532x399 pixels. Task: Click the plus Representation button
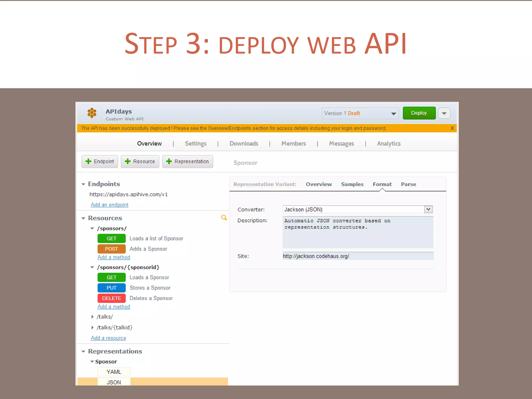[x=188, y=162]
